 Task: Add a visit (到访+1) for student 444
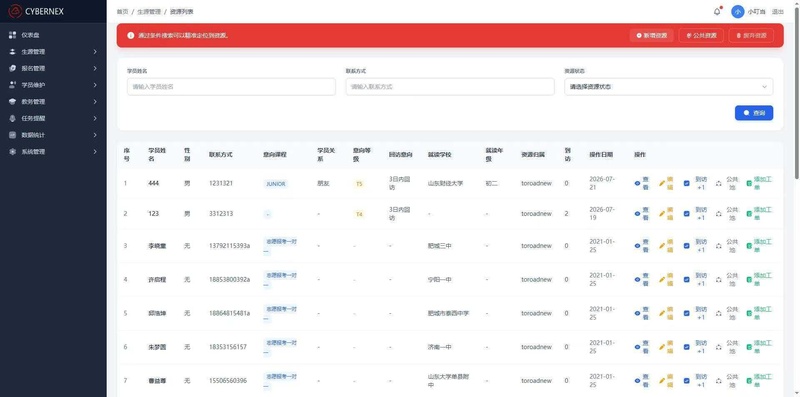pyautogui.click(x=695, y=183)
